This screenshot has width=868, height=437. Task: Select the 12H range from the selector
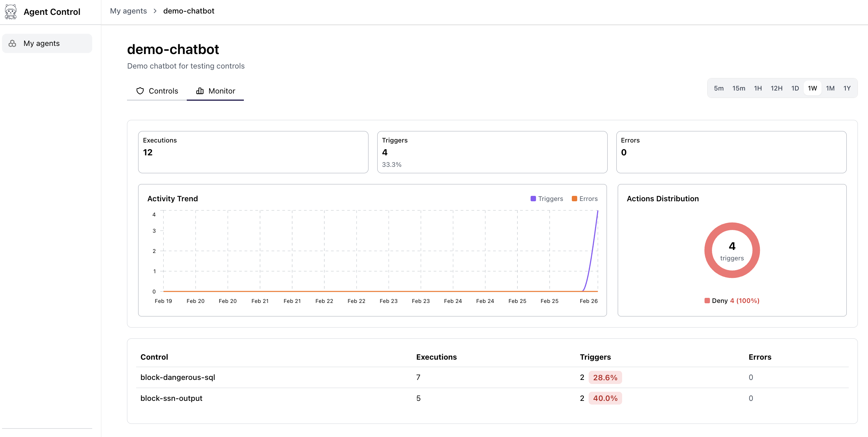[x=777, y=88]
